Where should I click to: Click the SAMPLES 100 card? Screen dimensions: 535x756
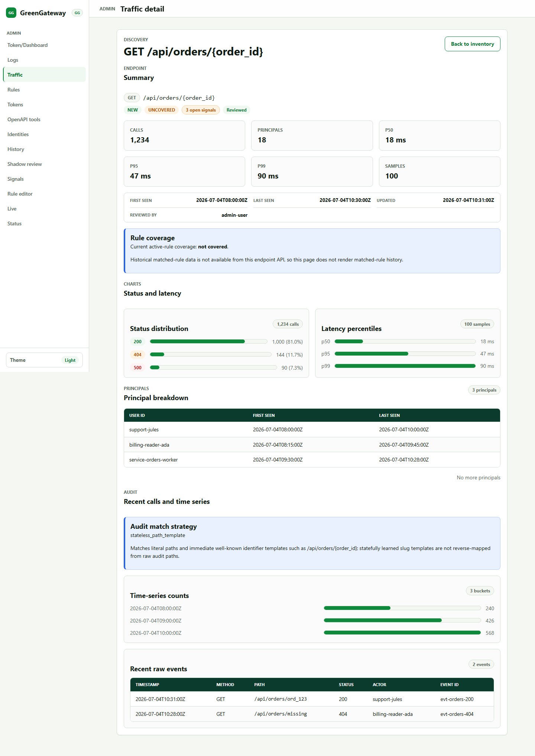[440, 171]
